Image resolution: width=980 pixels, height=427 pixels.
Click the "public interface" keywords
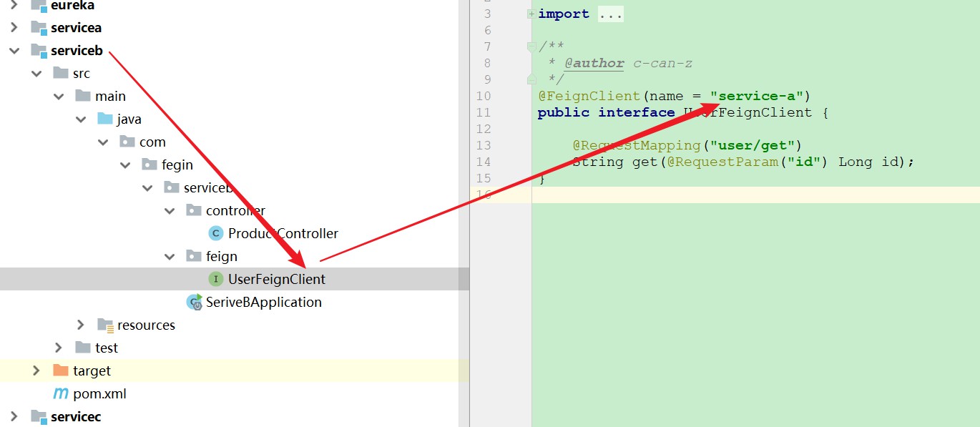(606, 112)
